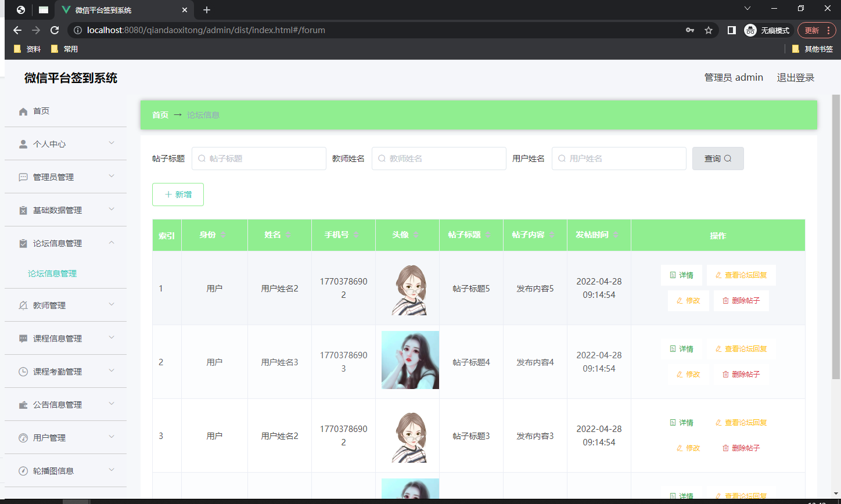
Task: Click the 基础数据管理 sidebar icon
Action: [x=23, y=210]
